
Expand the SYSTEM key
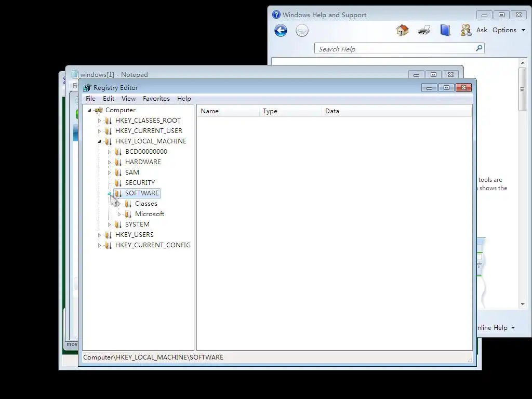pos(109,224)
